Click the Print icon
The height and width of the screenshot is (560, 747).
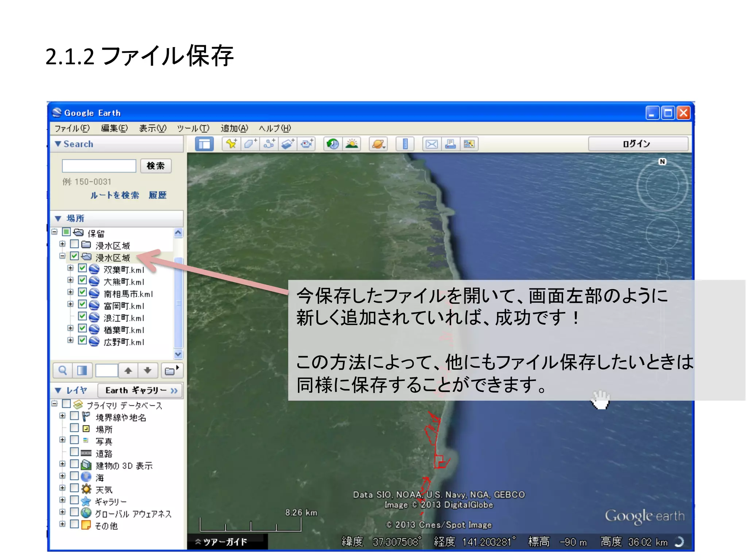[x=451, y=144]
